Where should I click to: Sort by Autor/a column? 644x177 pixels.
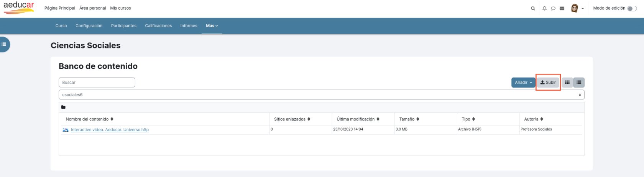click(x=534, y=119)
